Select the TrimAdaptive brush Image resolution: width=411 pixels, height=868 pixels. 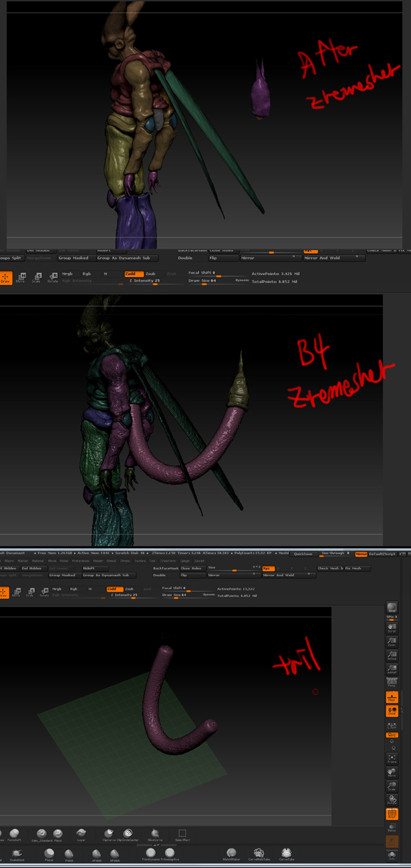point(170,854)
